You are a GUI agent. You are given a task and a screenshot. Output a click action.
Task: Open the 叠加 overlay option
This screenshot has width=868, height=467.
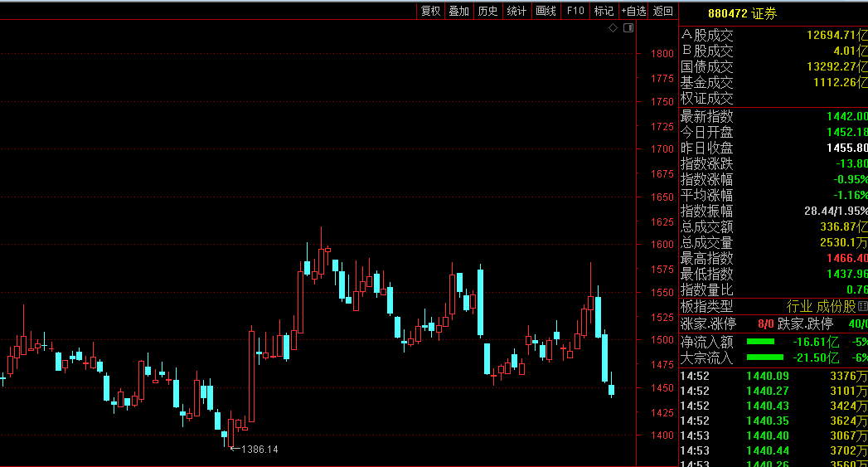coord(459,11)
